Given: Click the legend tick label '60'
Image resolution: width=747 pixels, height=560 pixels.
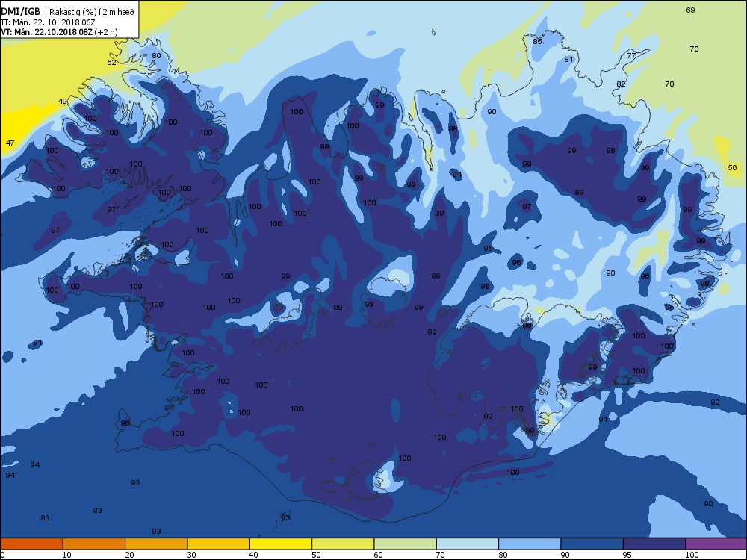Looking at the screenshot, I should pyautogui.click(x=379, y=555).
